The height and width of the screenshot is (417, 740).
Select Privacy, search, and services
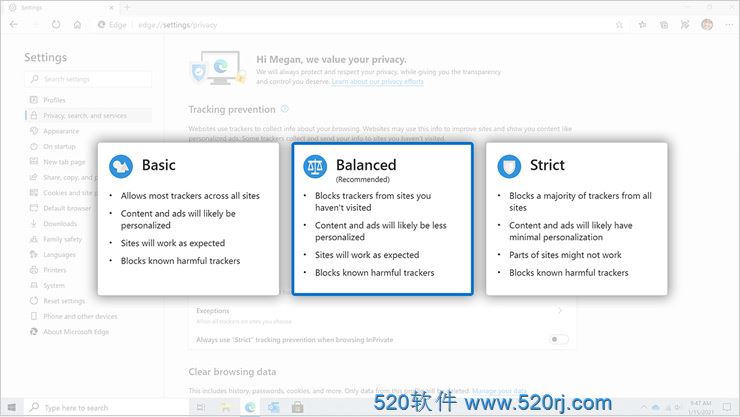click(89, 116)
